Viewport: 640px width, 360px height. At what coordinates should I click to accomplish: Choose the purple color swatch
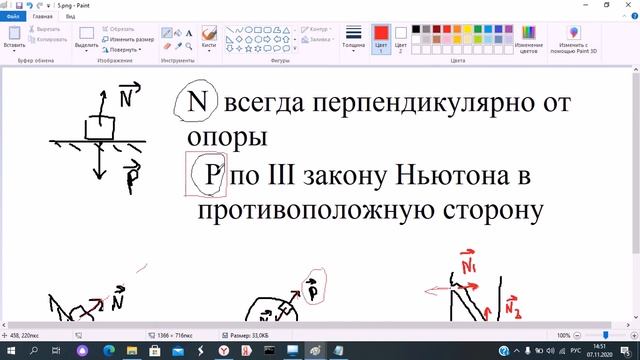pos(509,29)
